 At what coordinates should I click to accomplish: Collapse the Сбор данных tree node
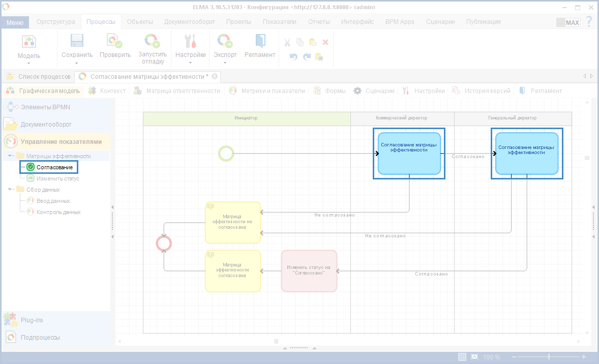point(10,190)
